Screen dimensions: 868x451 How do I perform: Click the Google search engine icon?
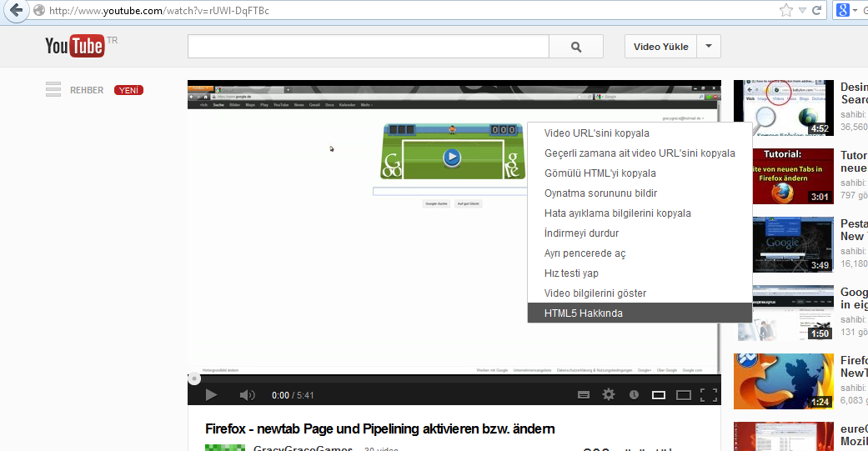click(x=842, y=10)
